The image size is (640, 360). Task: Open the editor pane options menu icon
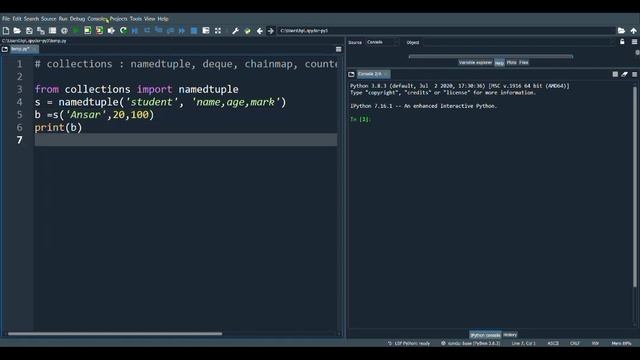(x=338, y=49)
